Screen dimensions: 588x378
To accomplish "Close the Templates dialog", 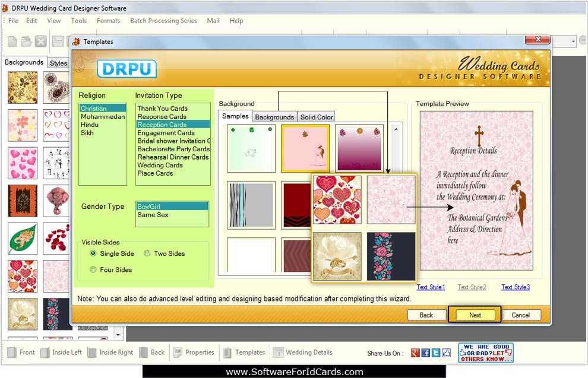I will tap(538, 39).
